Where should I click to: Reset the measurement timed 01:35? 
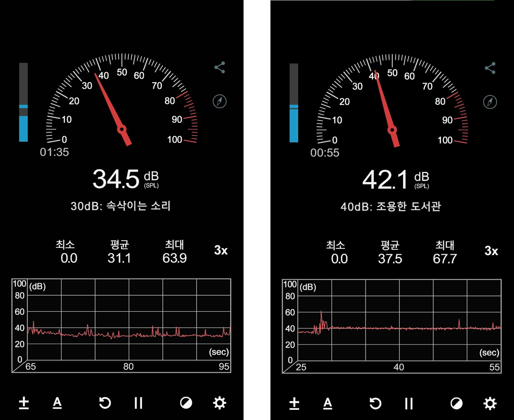pos(105,403)
